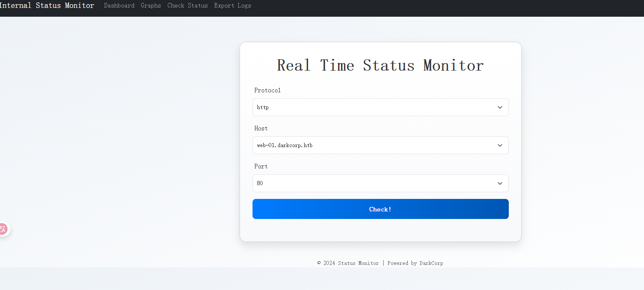Click the web-01.darkcorp.htb selected host text

coord(285,145)
